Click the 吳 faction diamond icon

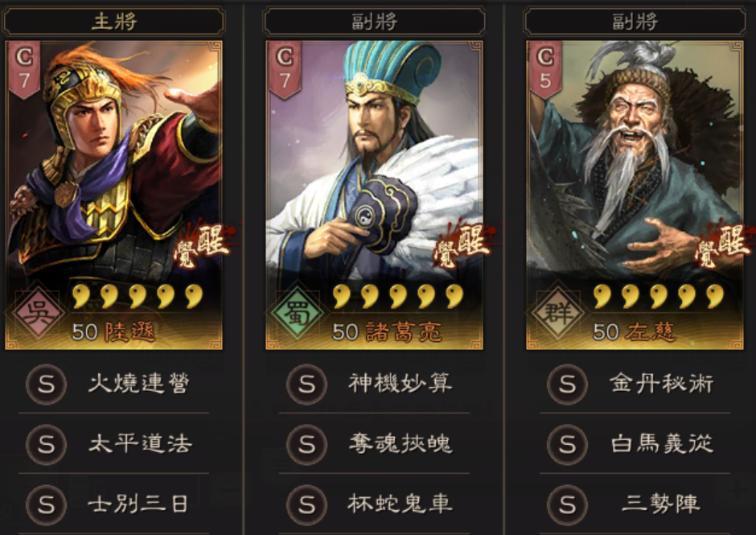(38, 313)
